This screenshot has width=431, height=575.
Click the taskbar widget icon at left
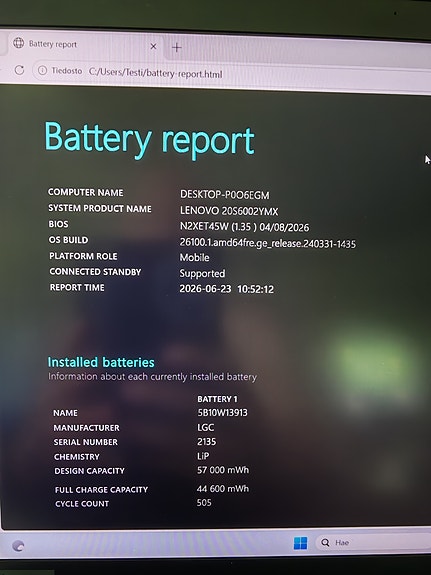click(18, 546)
